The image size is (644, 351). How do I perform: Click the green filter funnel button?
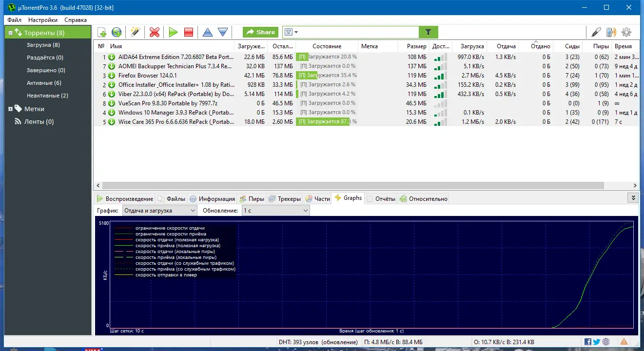tap(429, 32)
